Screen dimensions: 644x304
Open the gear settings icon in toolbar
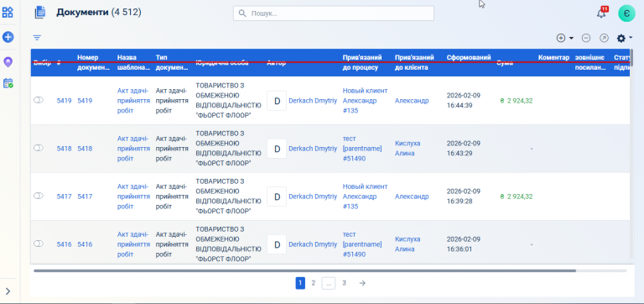pos(621,39)
